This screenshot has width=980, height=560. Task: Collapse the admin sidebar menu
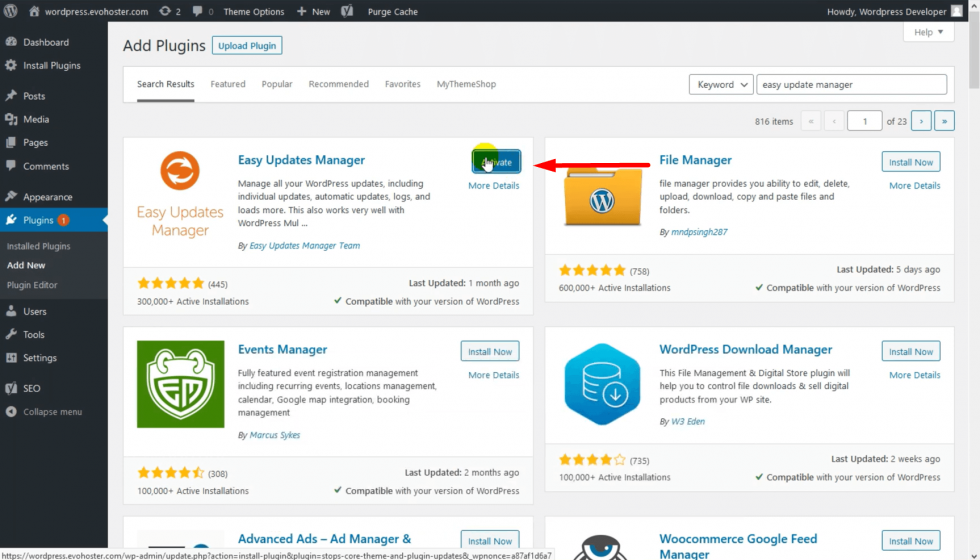pos(54,412)
